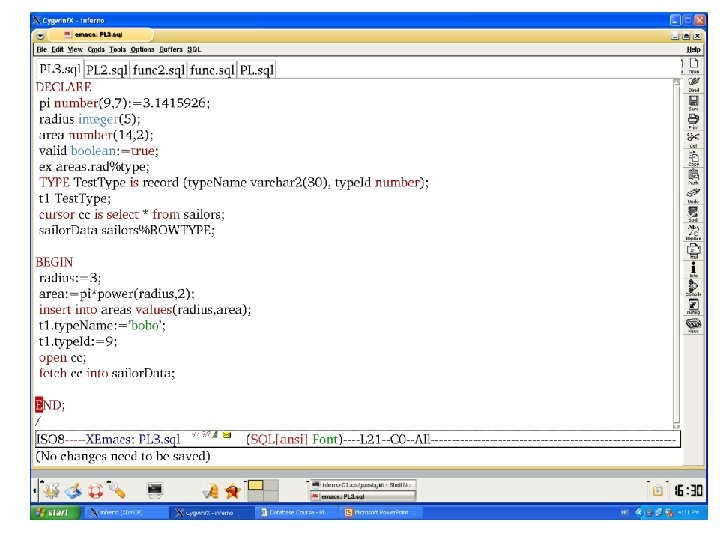Click 'SQL[ansi]' mode indicator in modeline
This screenshot has height=540, width=720.
pos(278,439)
